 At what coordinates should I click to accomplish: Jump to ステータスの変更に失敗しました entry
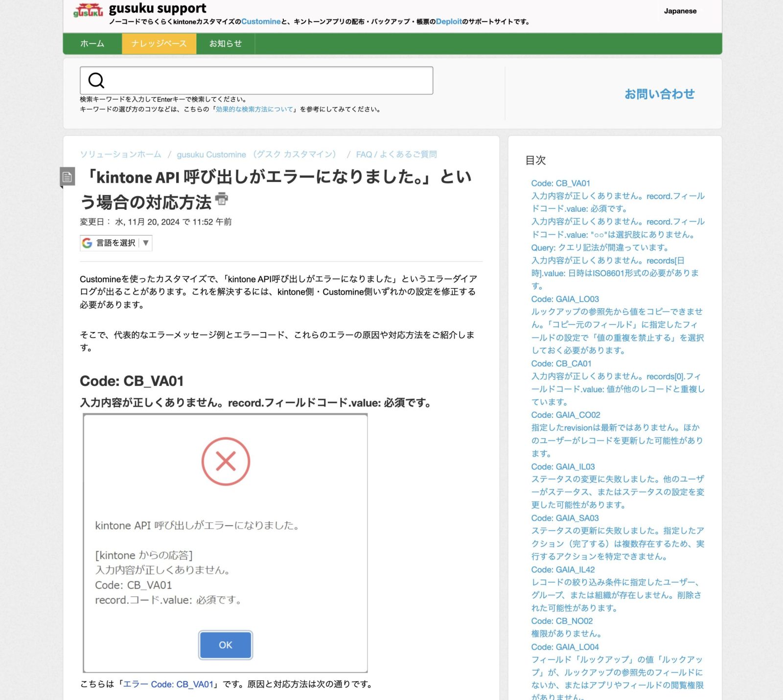tap(618, 492)
